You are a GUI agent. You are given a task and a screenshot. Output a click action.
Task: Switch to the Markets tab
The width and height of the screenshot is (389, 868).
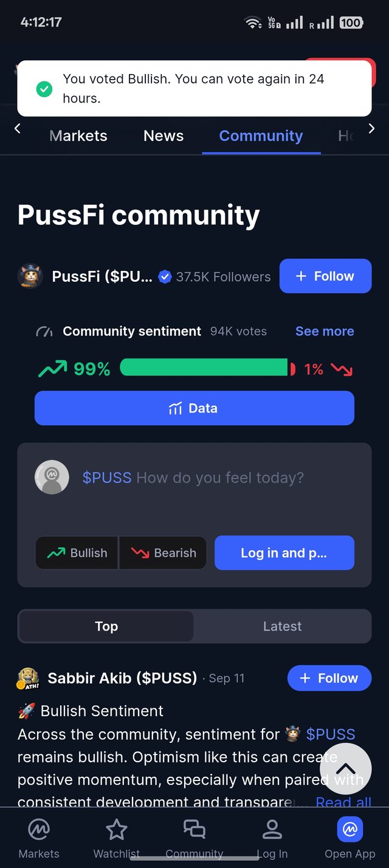pyautogui.click(x=78, y=136)
